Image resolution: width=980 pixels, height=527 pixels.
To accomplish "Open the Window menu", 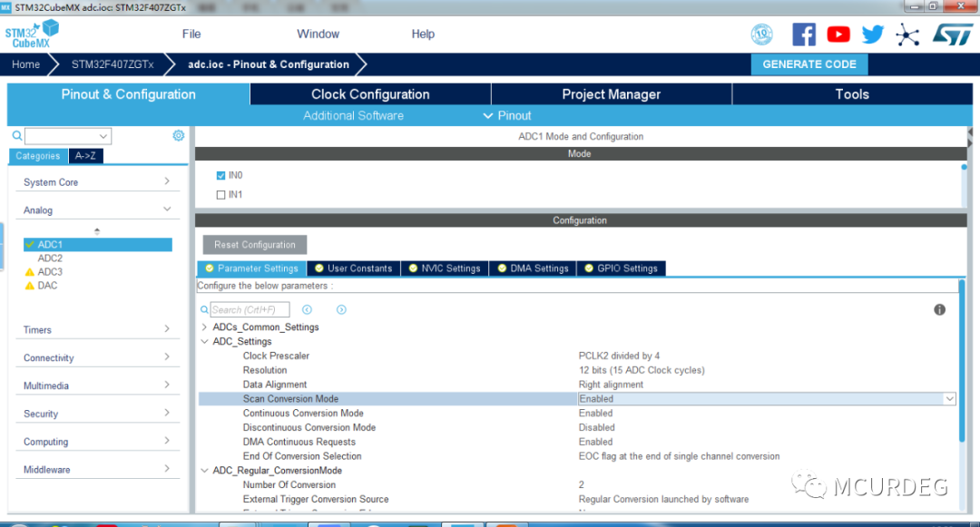I will pos(318,34).
